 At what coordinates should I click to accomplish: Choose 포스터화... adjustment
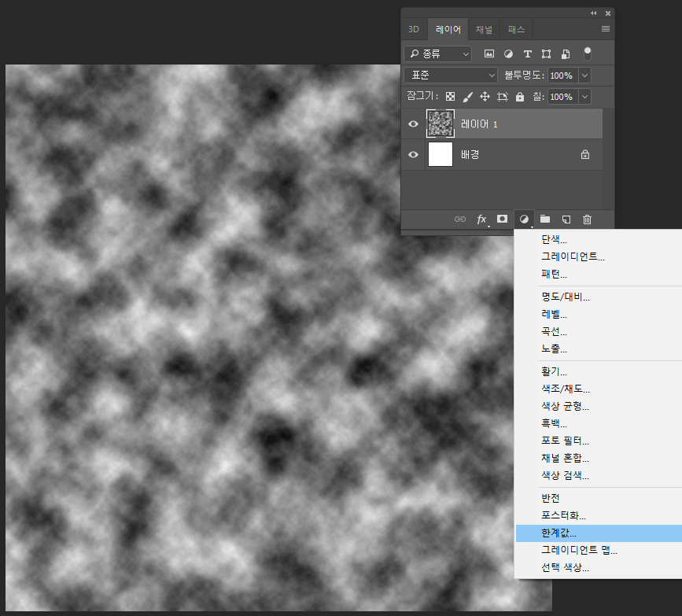click(598, 515)
